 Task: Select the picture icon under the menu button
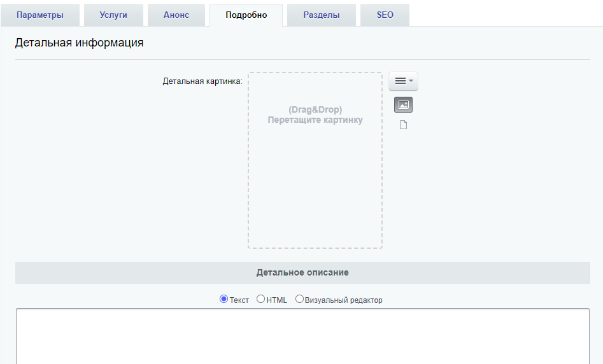[x=403, y=104]
